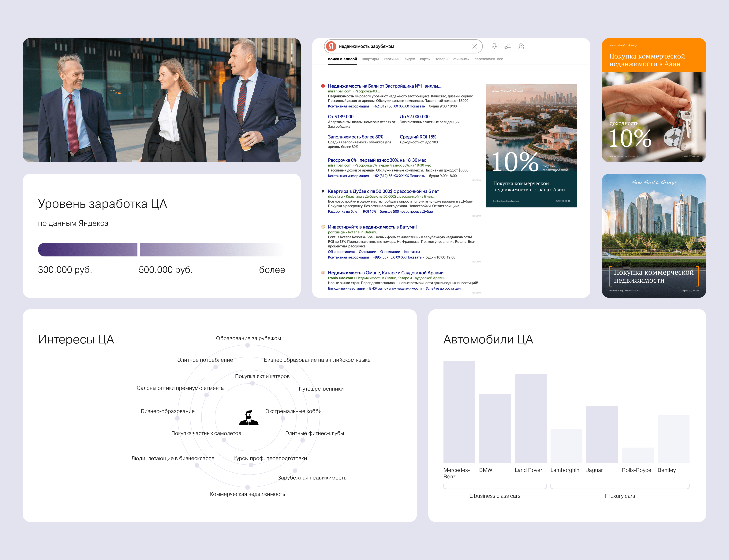
Task: Open Квартира в Дубае с пв 50,000$ result
Action: click(x=383, y=191)
